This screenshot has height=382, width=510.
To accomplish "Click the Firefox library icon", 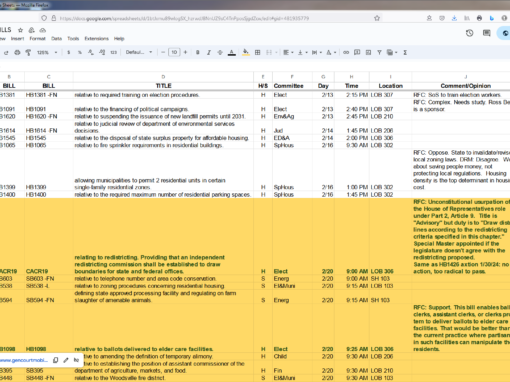I will [x=467, y=18].
